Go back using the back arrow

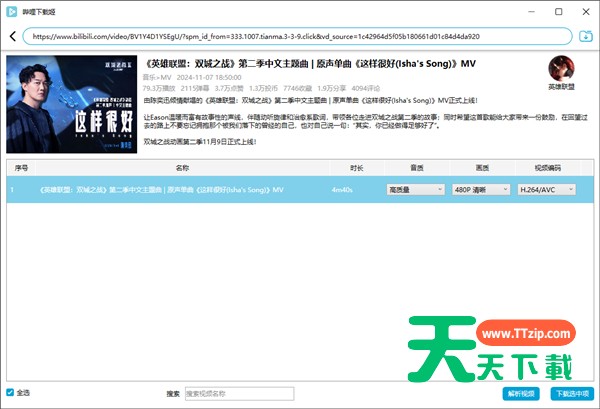pos(13,36)
